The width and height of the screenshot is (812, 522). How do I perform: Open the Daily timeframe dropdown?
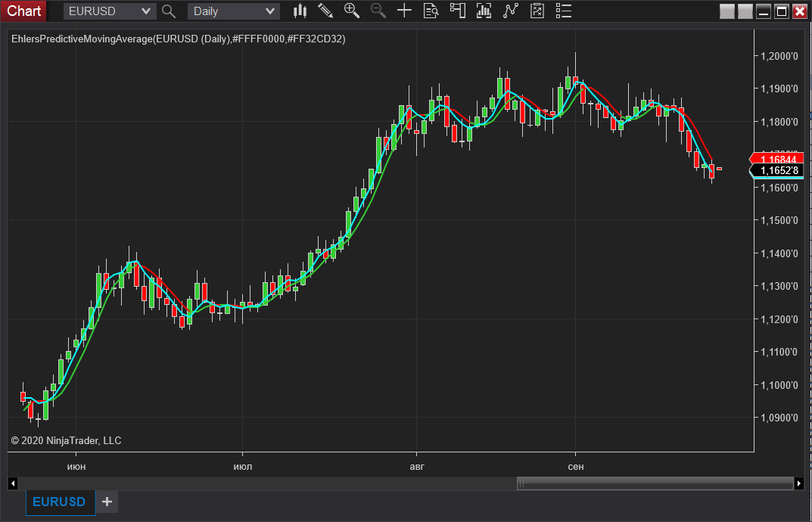(x=232, y=11)
